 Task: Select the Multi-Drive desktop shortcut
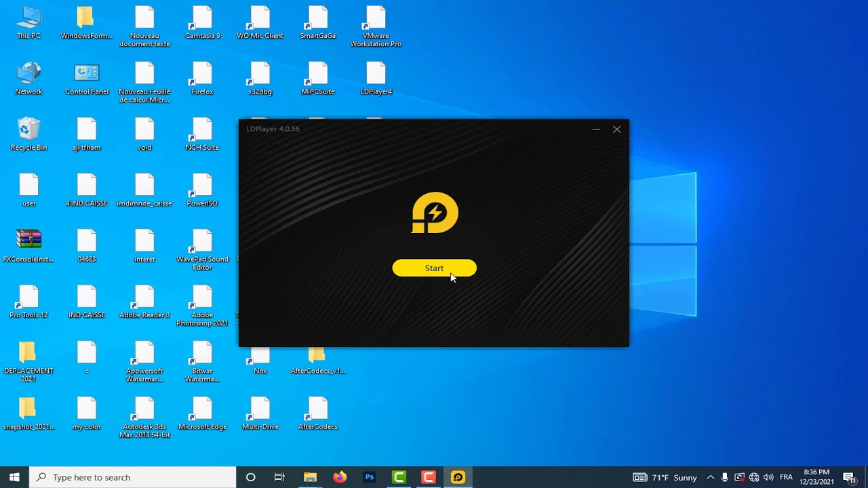(260, 414)
